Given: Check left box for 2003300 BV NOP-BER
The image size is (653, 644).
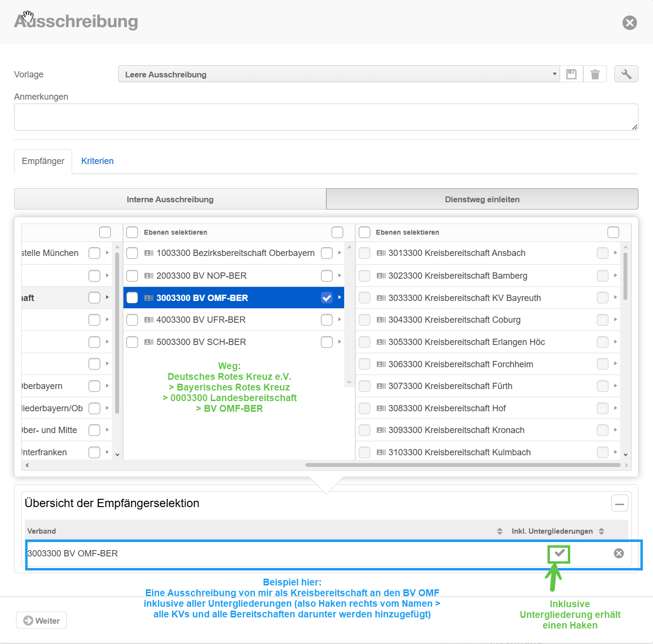Looking at the screenshot, I should point(132,276).
